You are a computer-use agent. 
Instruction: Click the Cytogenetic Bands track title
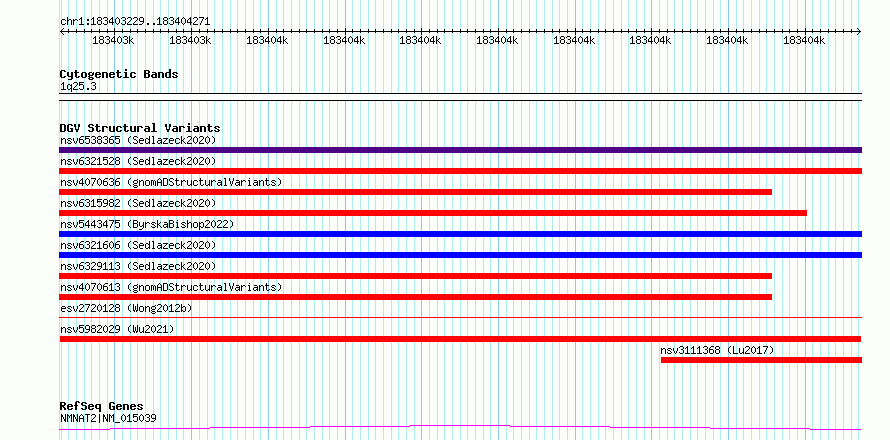pos(119,74)
